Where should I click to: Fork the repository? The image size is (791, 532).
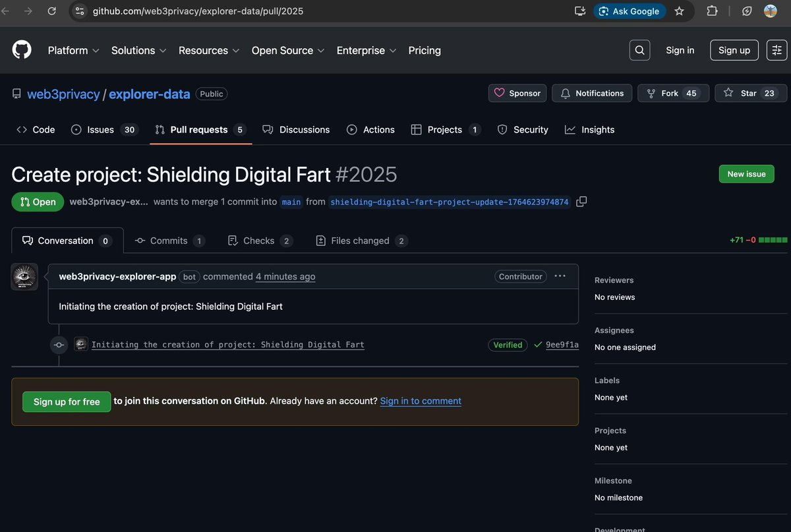[x=673, y=93]
